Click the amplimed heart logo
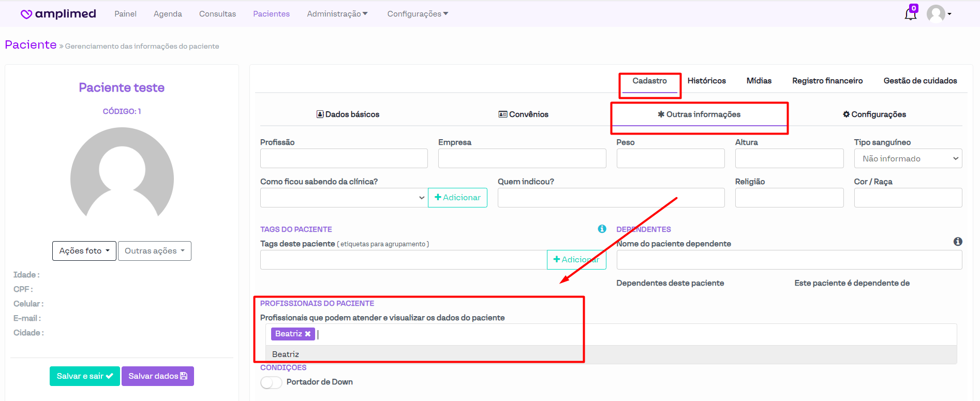The height and width of the screenshot is (401, 980). tap(26, 14)
